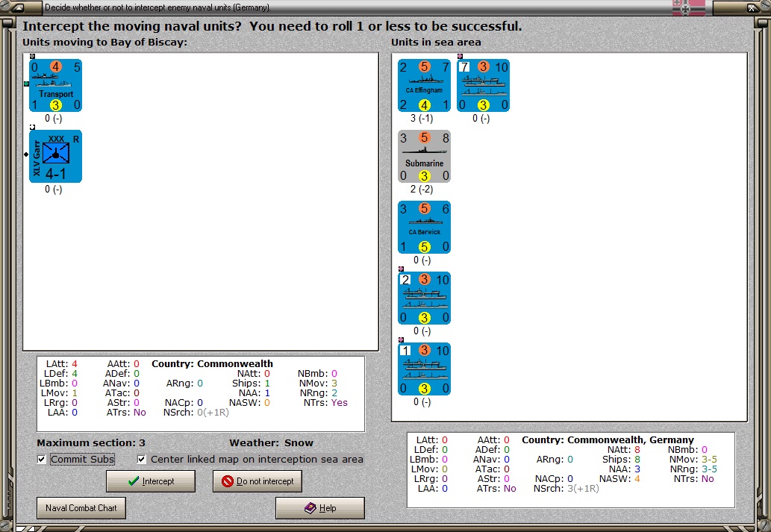Viewport: 771px width, 532px height.
Task: Click the 'NRng: 3-5' stat
Action: click(x=693, y=469)
